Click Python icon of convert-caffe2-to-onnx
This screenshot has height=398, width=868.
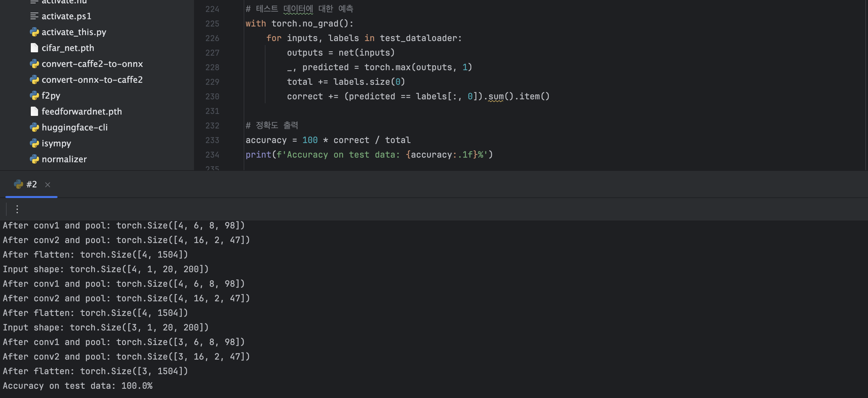[x=34, y=64]
